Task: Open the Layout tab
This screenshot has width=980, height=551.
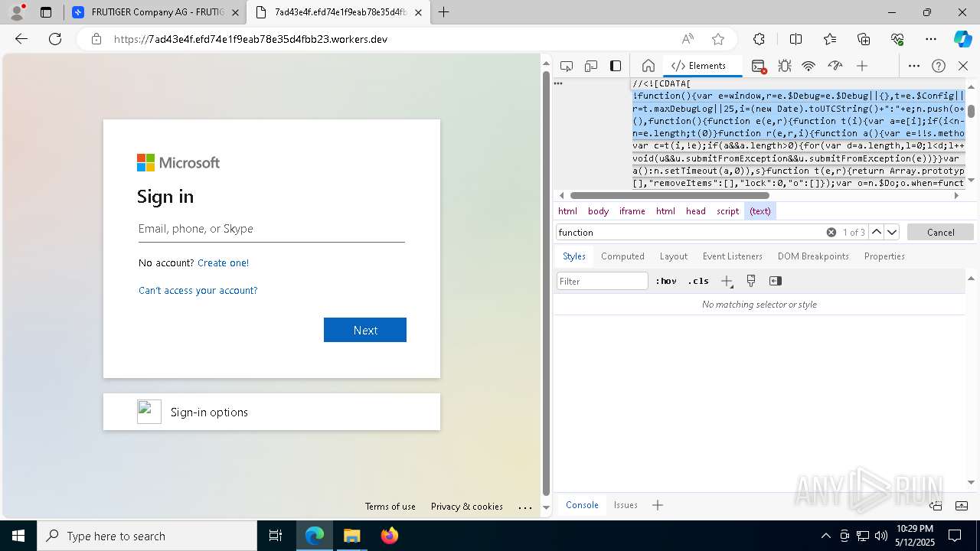Action: point(673,256)
